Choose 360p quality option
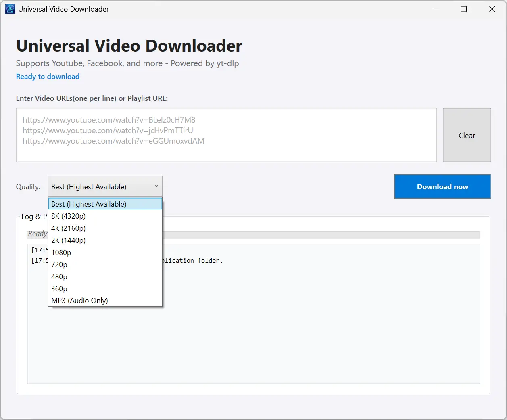The height and width of the screenshot is (420, 507). pyautogui.click(x=105, y=289)
